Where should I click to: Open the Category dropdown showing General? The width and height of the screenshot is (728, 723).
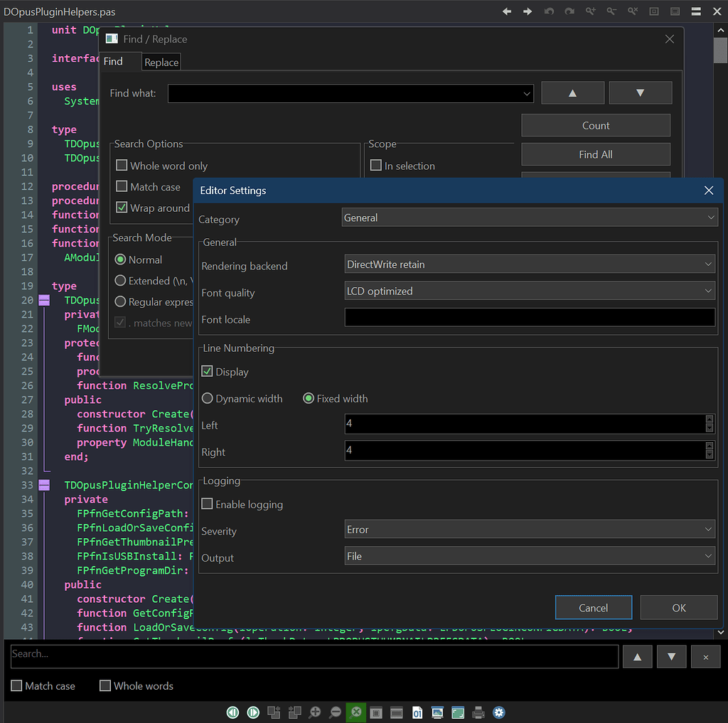pos(530,218)
